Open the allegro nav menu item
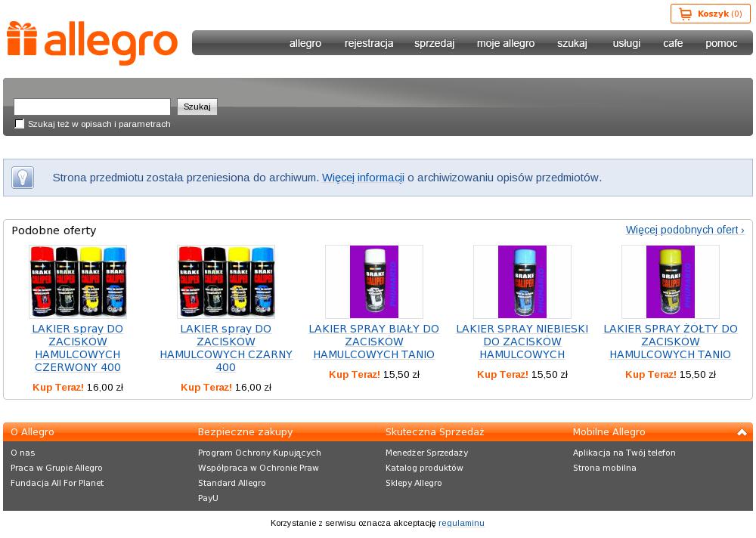 (305, 43)
